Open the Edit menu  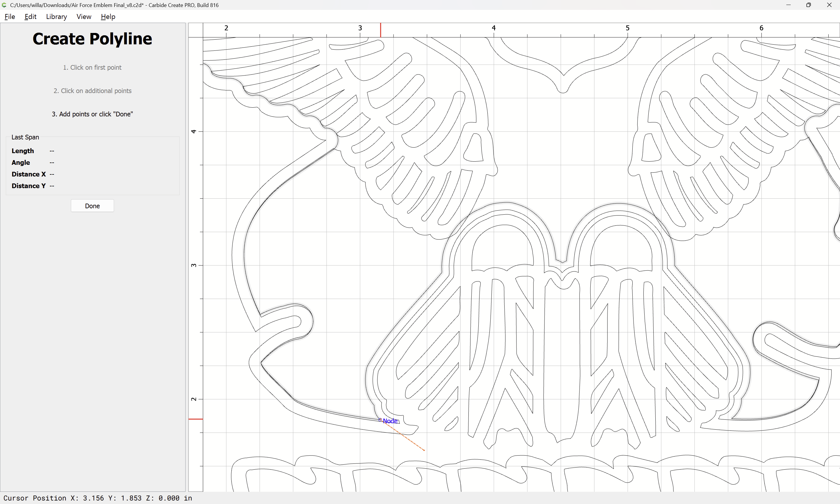point(31,17)
